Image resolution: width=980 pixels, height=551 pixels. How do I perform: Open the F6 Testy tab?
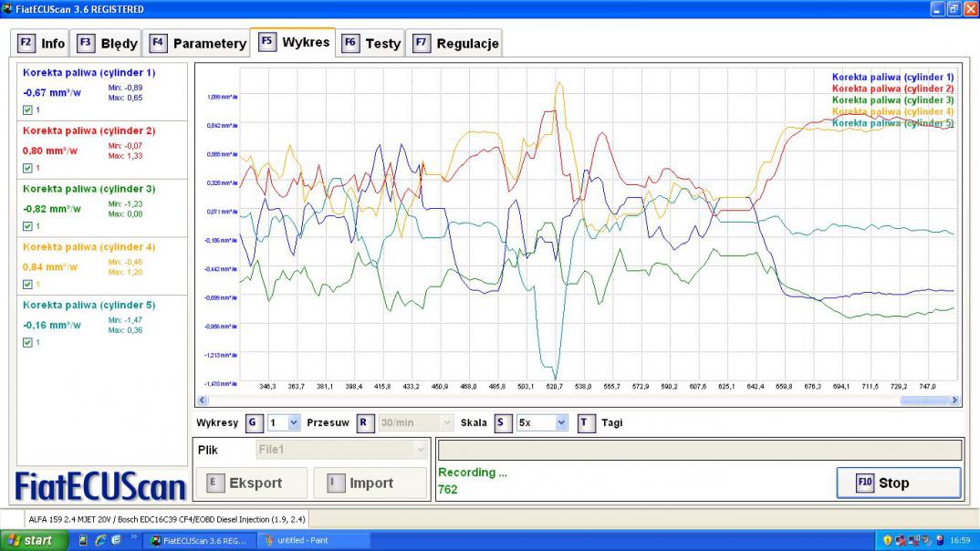pos(370,43)
